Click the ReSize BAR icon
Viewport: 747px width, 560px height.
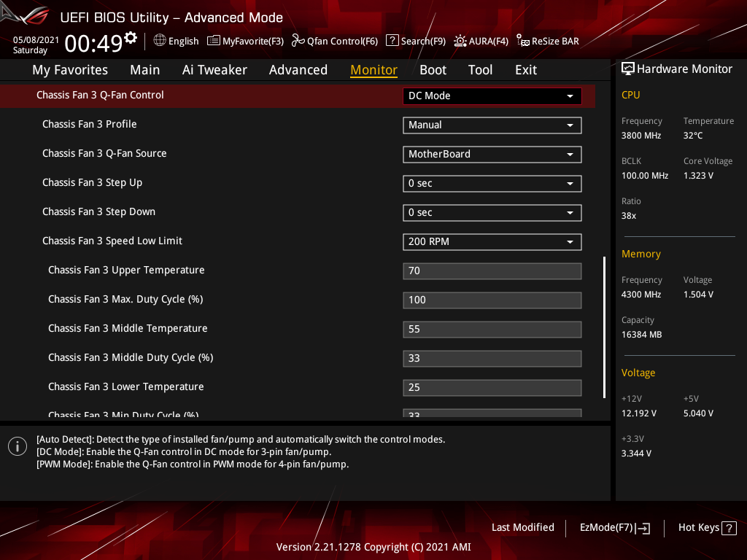[523, 41]
